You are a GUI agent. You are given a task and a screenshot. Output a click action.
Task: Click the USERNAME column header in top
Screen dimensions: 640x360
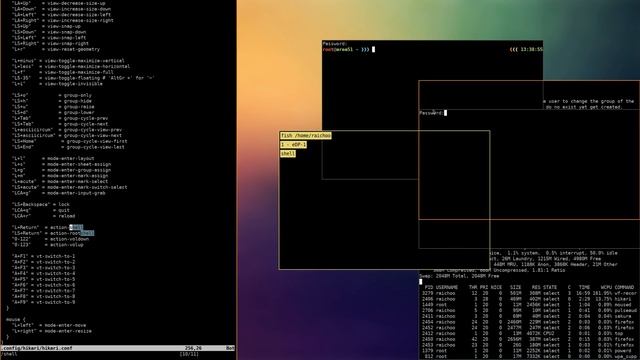tap(447, 287)
